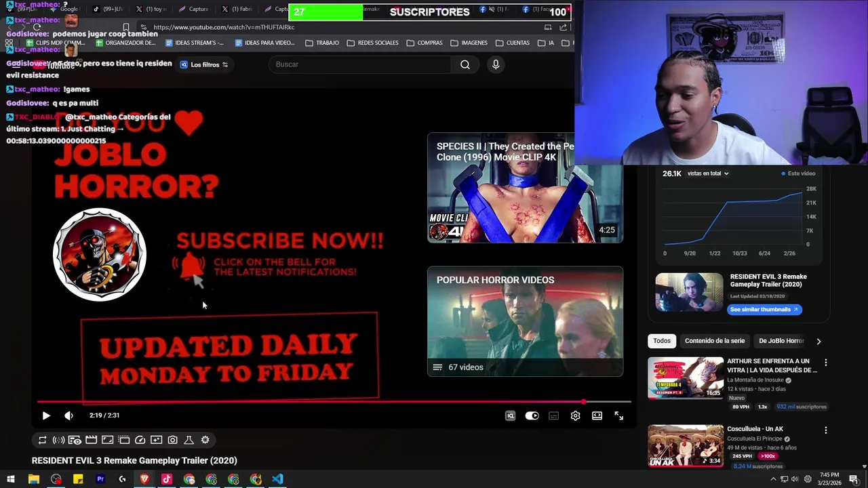The height and width of the screenshot is (488, 868).
Task: Click the Cosculluela El Principe channel name
Action: point(754,439)
